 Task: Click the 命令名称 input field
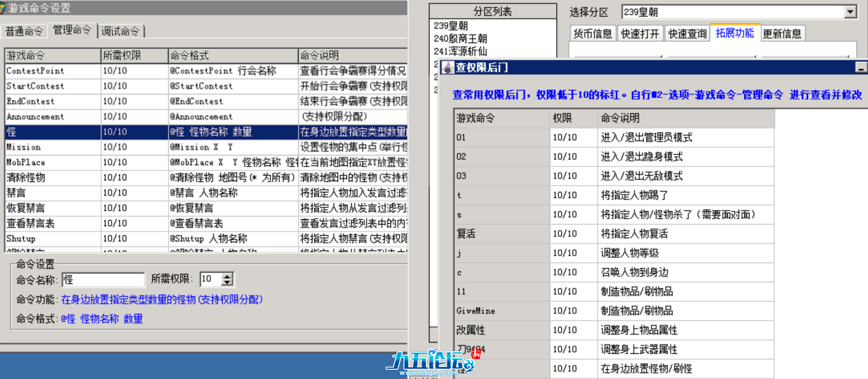pyautogui.click(x=103, y=279)
